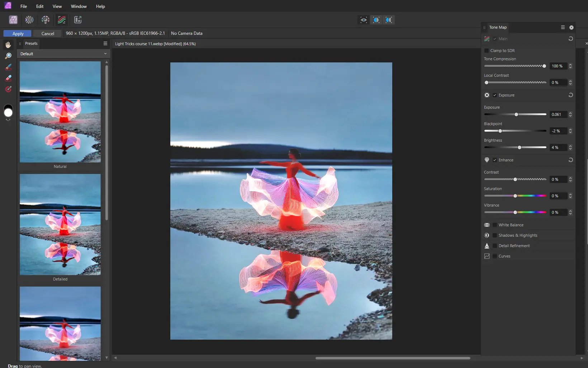Click the Brightness slider handle

[520, 147]
